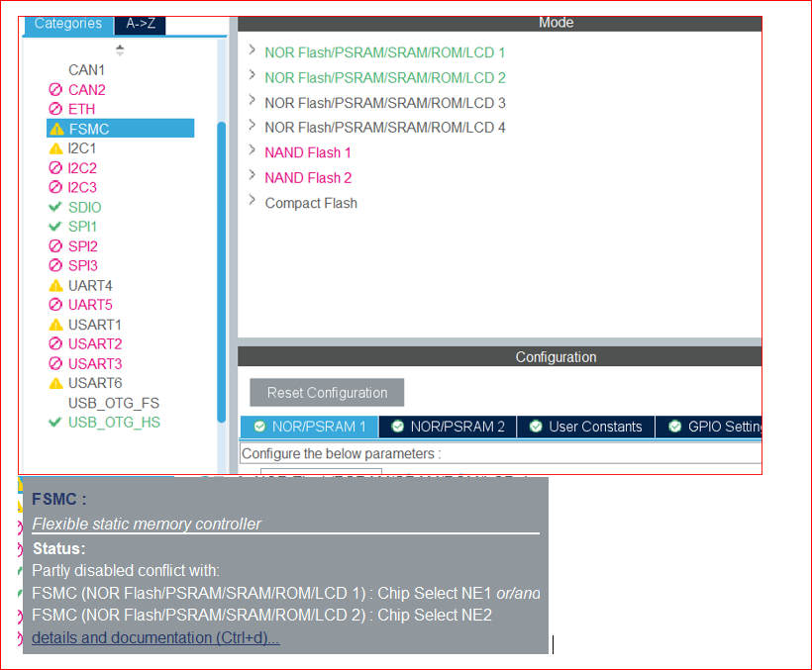Click the disabled icon beside USART3

[55, 364]
